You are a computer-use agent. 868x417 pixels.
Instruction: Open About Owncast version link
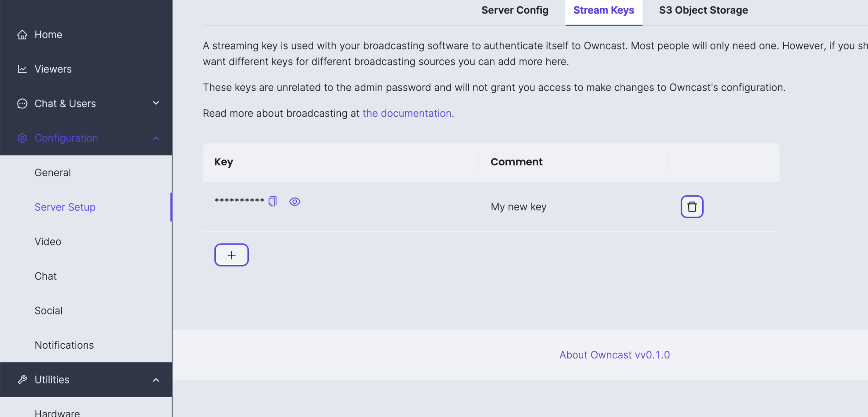click(614, 355)
